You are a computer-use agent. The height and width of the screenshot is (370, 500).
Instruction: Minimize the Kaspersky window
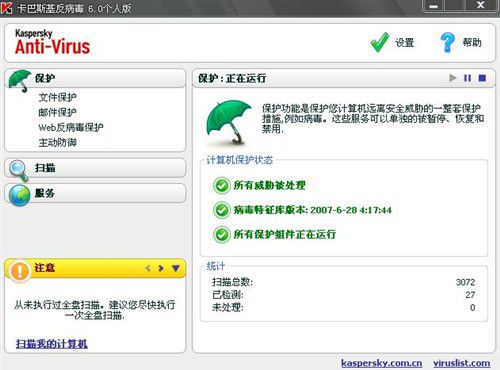point(433,6)
